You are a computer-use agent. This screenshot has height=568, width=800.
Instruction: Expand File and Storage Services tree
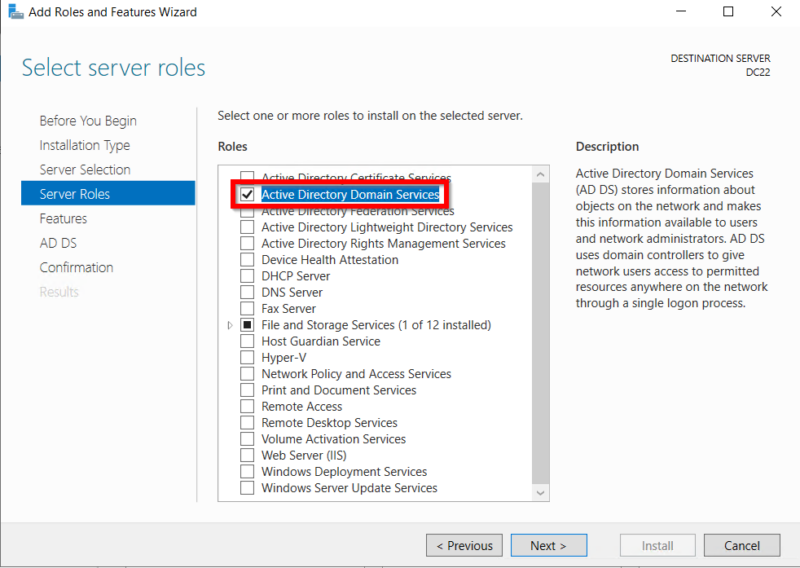pyautogui.click(x=230, y=325)
